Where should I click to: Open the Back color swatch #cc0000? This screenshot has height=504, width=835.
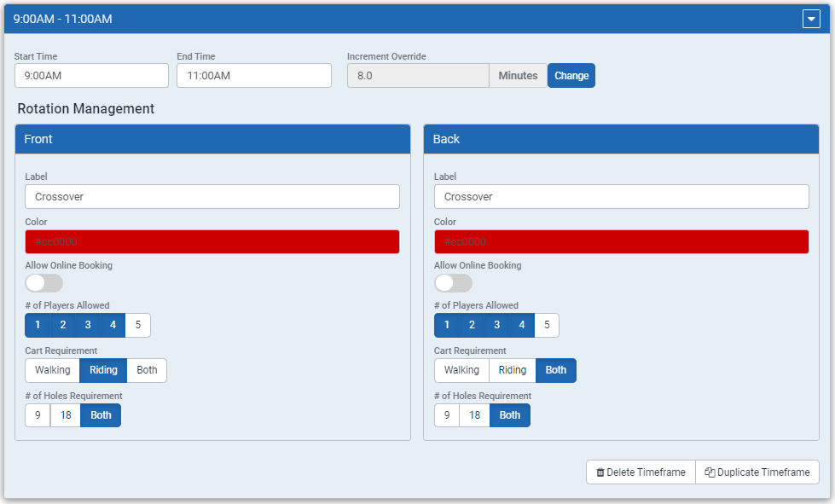622,241
